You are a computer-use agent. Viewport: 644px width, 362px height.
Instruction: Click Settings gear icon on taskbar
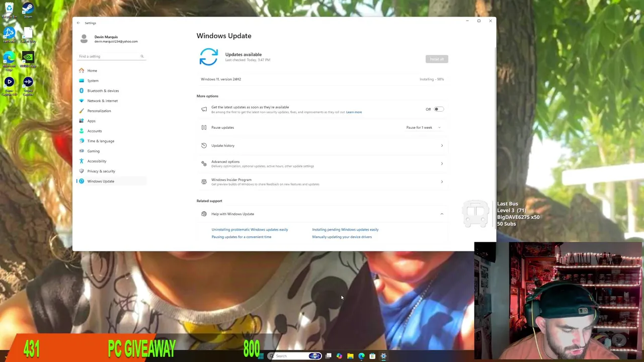tap(383, 356)
